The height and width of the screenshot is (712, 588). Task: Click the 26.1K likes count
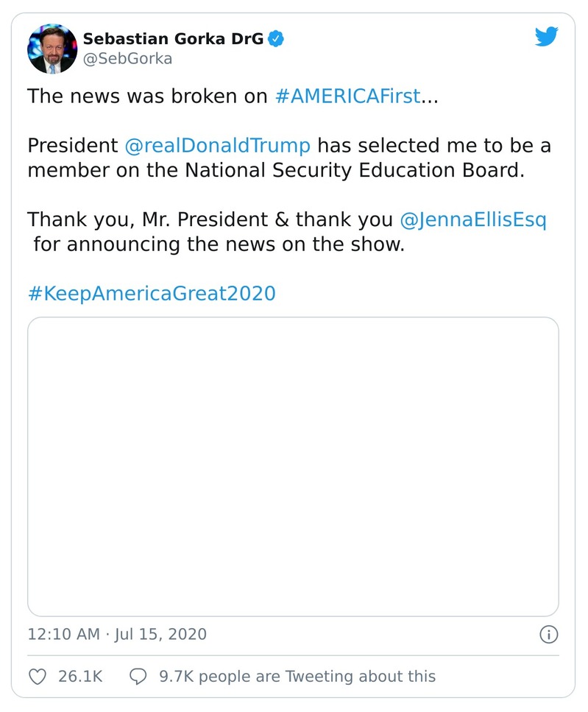[80, 676]
